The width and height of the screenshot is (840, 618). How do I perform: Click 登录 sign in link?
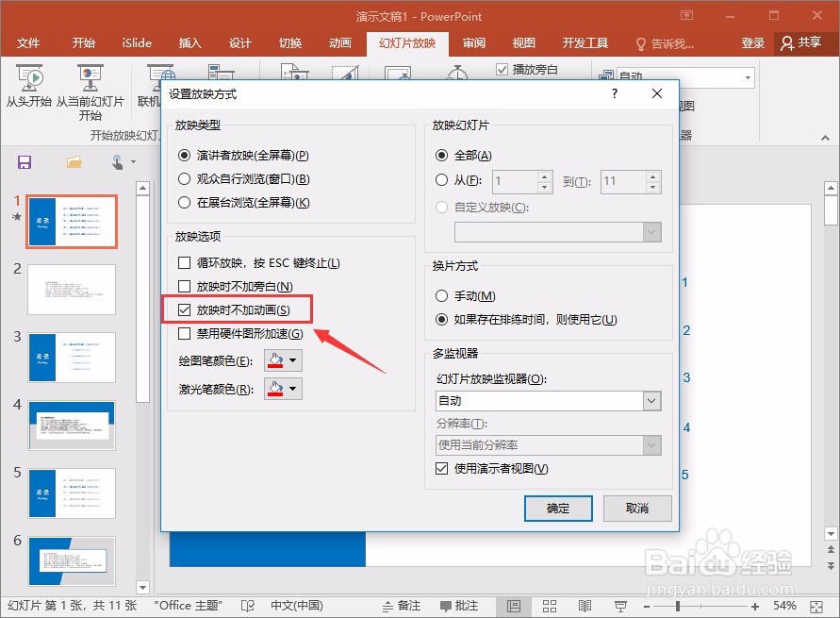752,43
